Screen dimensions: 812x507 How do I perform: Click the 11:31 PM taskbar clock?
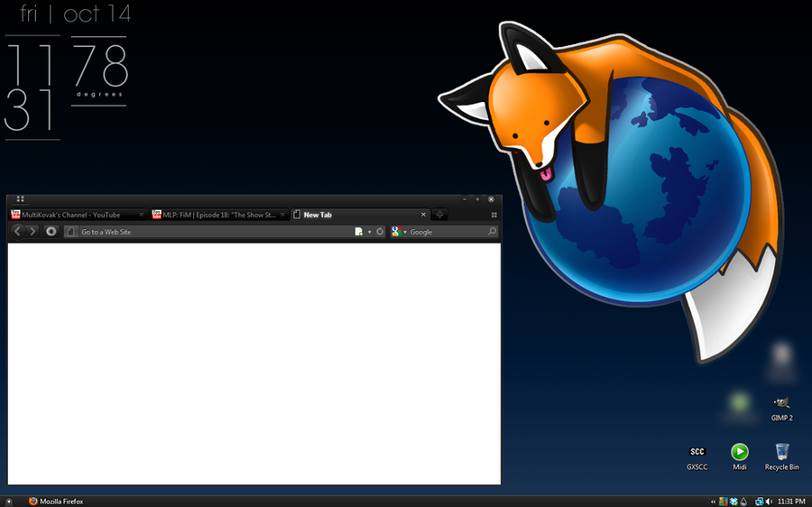[x=791, y=502]
